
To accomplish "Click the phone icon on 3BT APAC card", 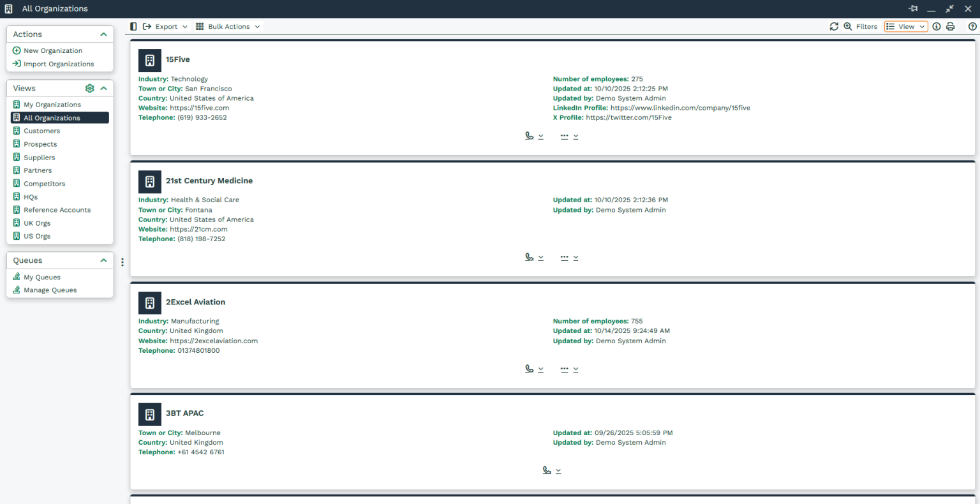I will click(x=547, y=470).
